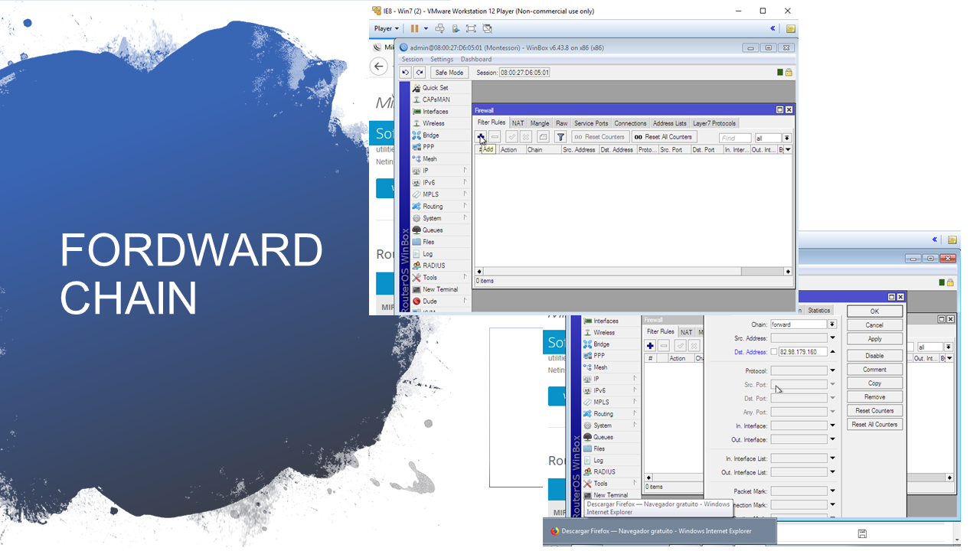Click the floppy disk save icon

click(862, 533)
